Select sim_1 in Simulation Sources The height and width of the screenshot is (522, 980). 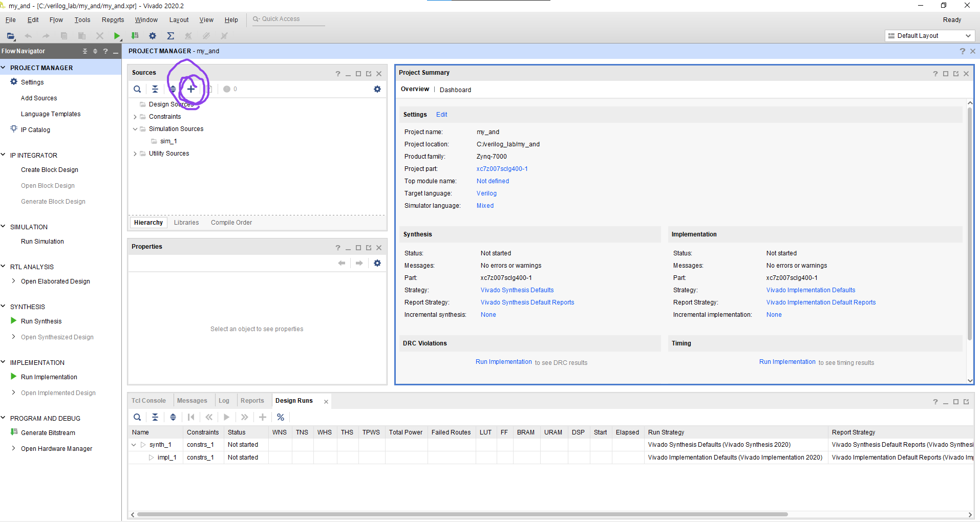pos(168,141)
